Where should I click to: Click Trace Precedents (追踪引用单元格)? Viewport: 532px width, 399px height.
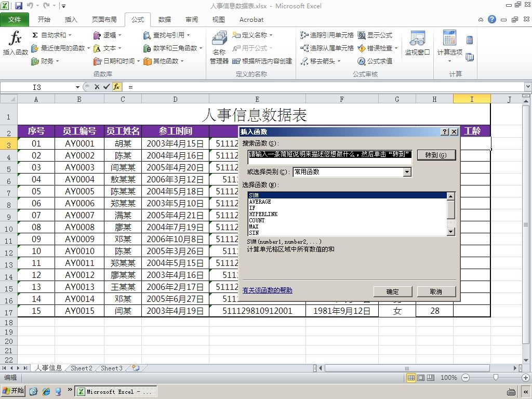(327, 35)
